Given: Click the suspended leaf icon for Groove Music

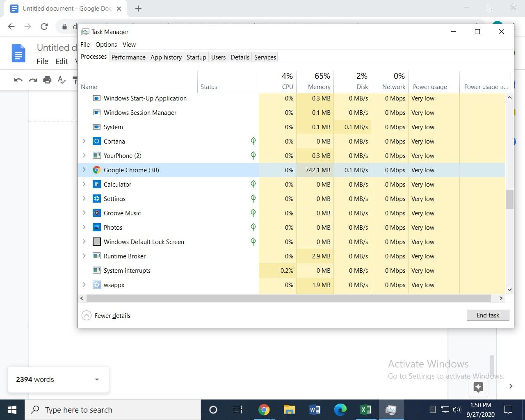Looking at the screenshot, I should pos(253,213).
